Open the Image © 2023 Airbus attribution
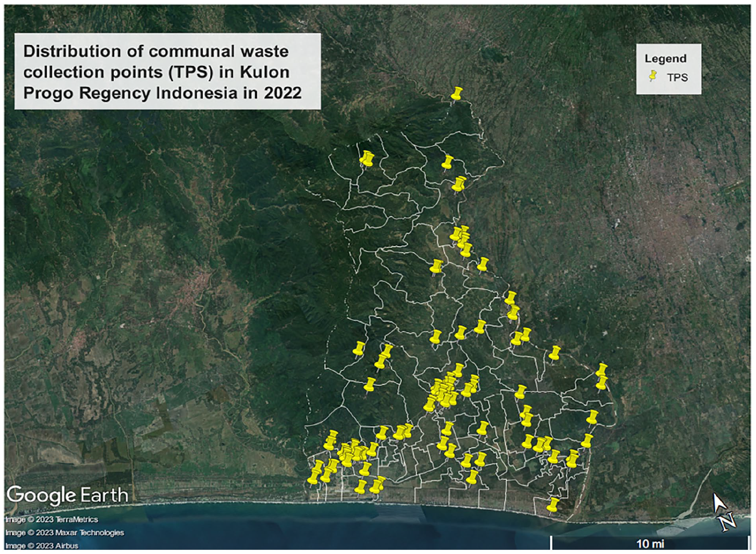 [42, 546]
